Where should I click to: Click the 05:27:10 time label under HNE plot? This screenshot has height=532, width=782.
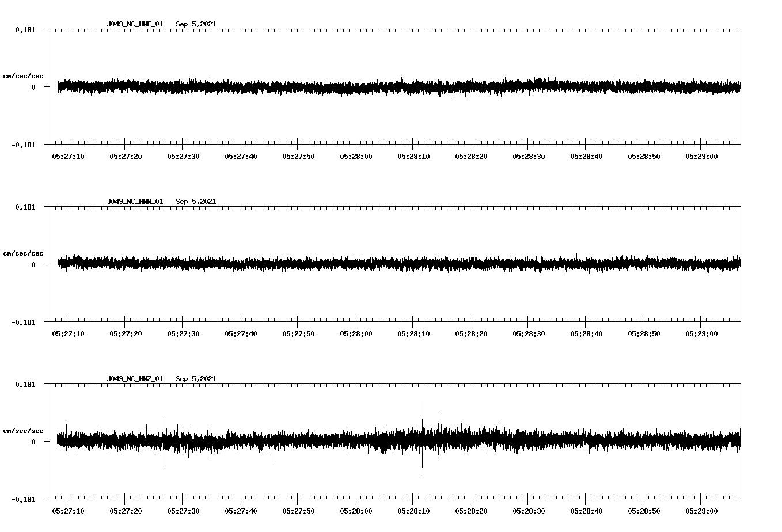pyautogui.click(x=68, y=156)
